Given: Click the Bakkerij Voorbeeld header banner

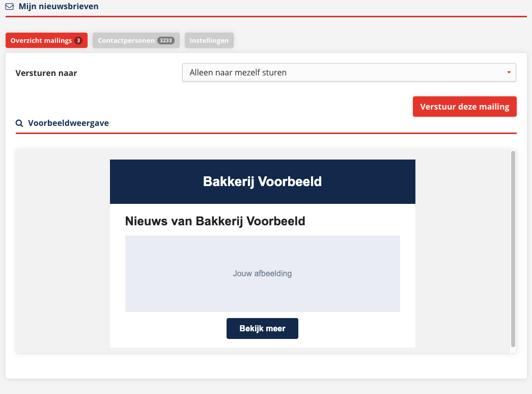Looking at the screenshot, I should pyautogui.click(x=263, y=182).
